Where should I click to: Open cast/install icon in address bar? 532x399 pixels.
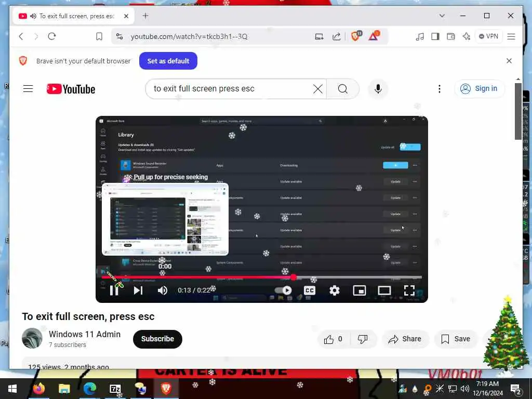tap(320, 36)
